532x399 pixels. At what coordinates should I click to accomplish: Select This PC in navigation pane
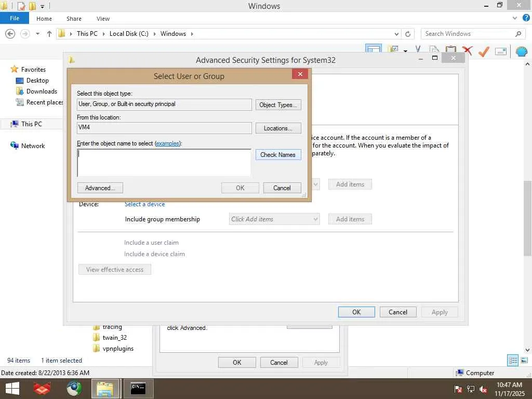26,124
